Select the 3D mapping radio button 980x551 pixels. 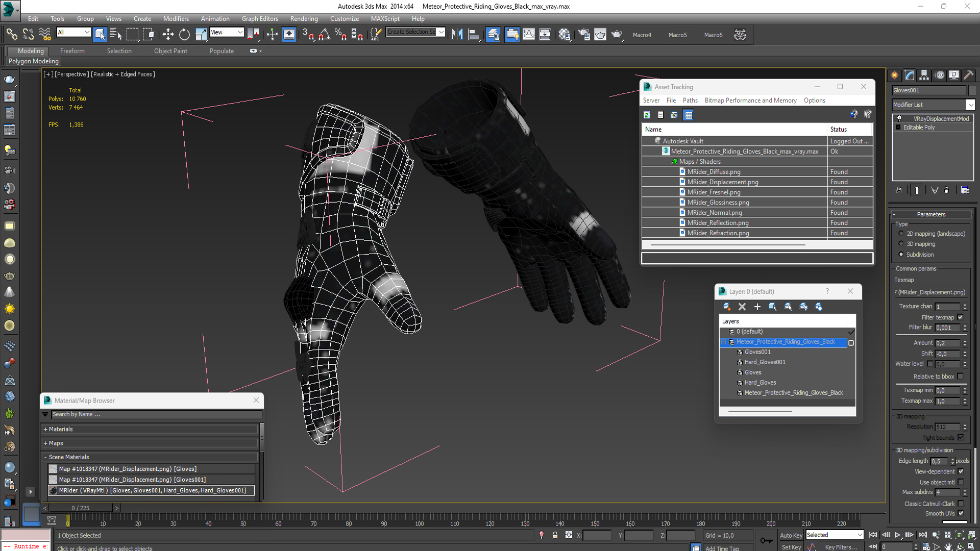coord(901,244)
